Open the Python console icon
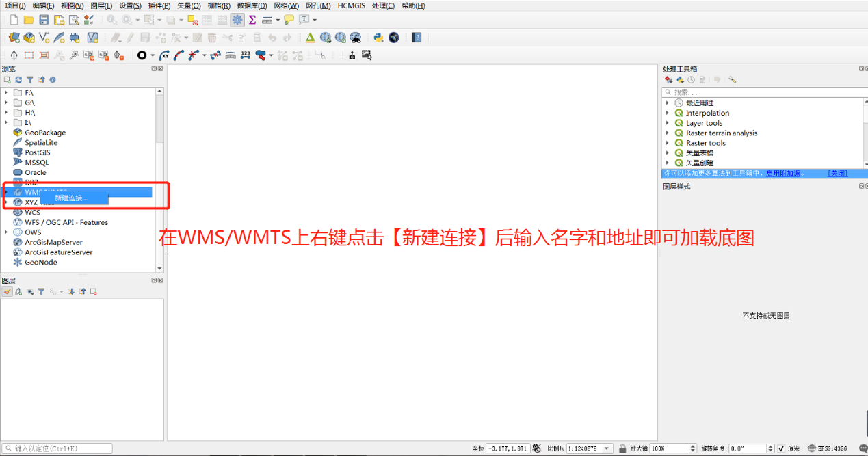This screenshot has height=456, width=868. tap(378, 38)
